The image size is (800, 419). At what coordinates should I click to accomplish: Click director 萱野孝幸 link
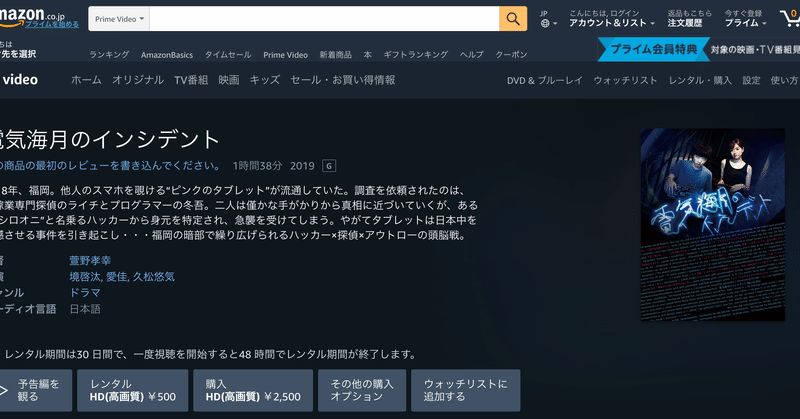click(x=90, y=261)
